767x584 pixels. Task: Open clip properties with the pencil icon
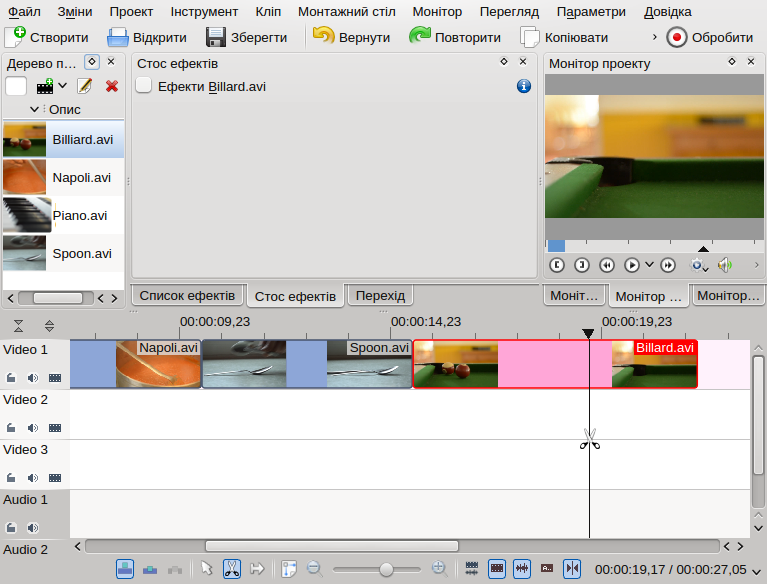tap(85, 86)
